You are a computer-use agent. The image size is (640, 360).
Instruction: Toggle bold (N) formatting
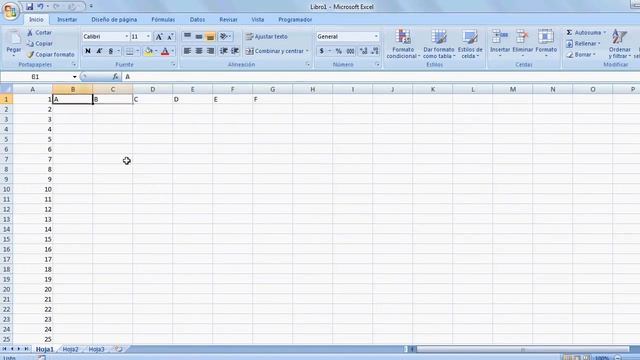click(x=87, y=51)
